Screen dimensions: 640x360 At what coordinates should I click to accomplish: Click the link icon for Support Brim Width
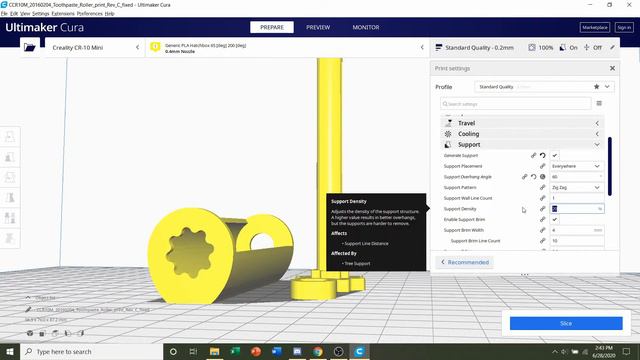coord(542,230)
